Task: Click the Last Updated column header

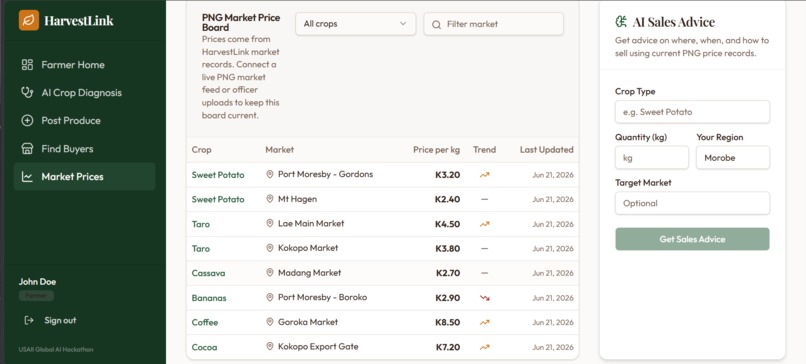Action: (546, 150)
